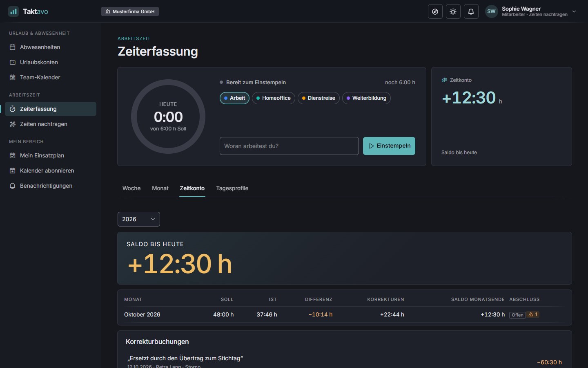
Task: Click the Zeiterfassung stopwatch icon in sidebar
Action: click(x=13, y=109)
